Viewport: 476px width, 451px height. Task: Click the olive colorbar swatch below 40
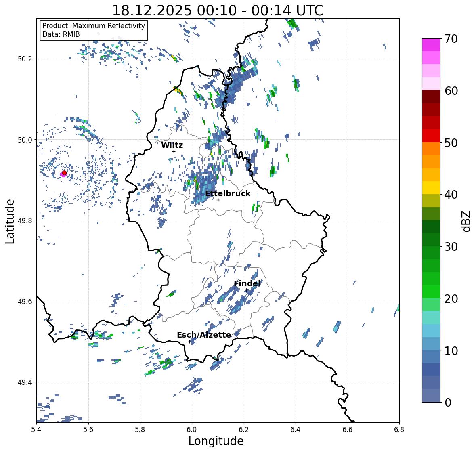pyautogui.click(x=431, y=201)
